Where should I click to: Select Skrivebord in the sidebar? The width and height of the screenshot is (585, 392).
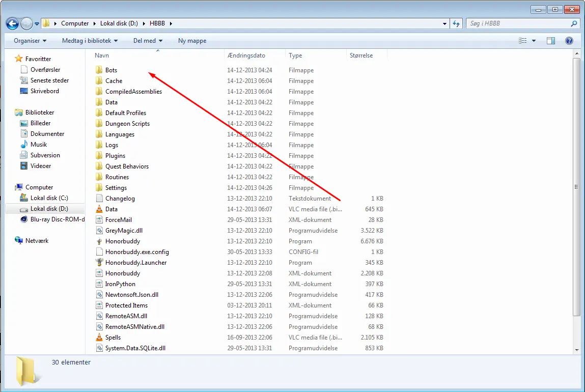pyautogui.click(x=44, y=91)
